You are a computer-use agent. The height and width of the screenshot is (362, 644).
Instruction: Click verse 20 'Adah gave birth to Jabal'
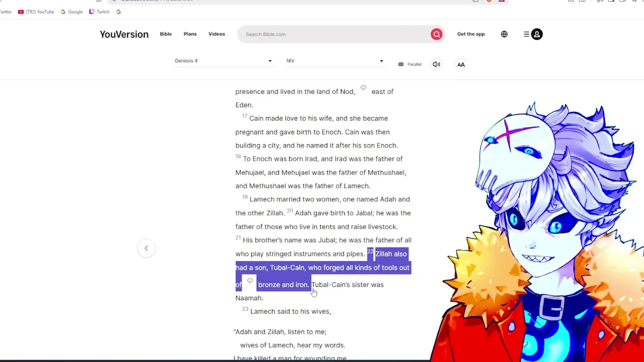point(334,213)
